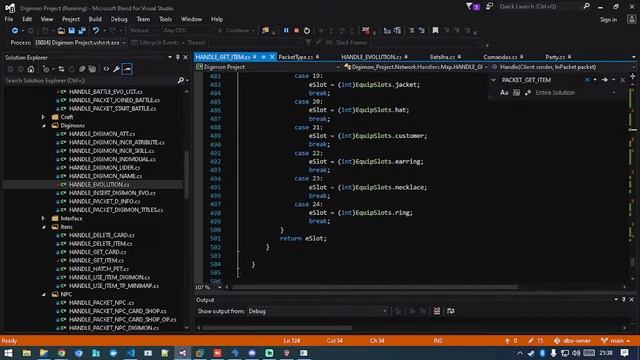Click the notifications flag icon in title bar

473,7
